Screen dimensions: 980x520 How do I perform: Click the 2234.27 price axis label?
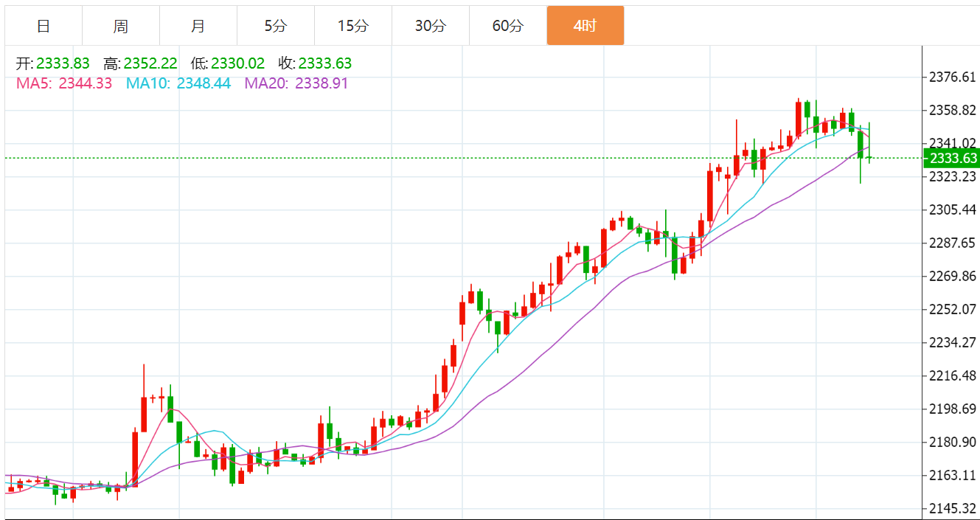pyautogui.click(x=953, y=343)
